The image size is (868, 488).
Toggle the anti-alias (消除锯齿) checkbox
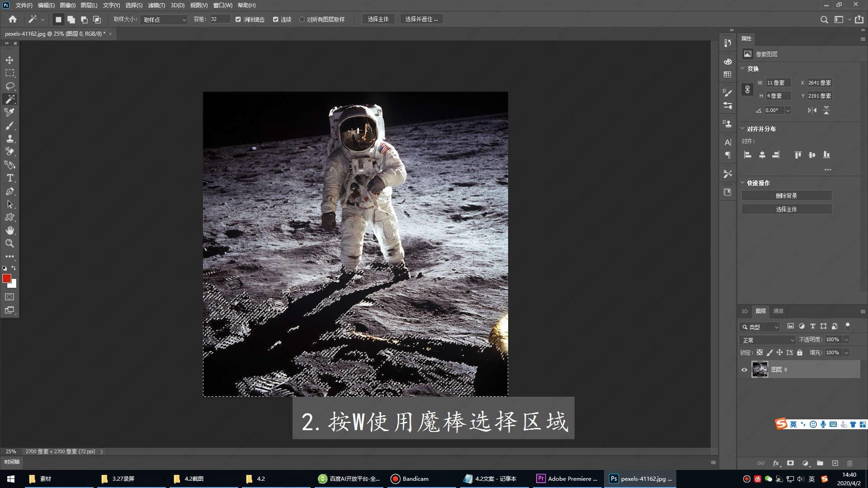pos(238,19)
